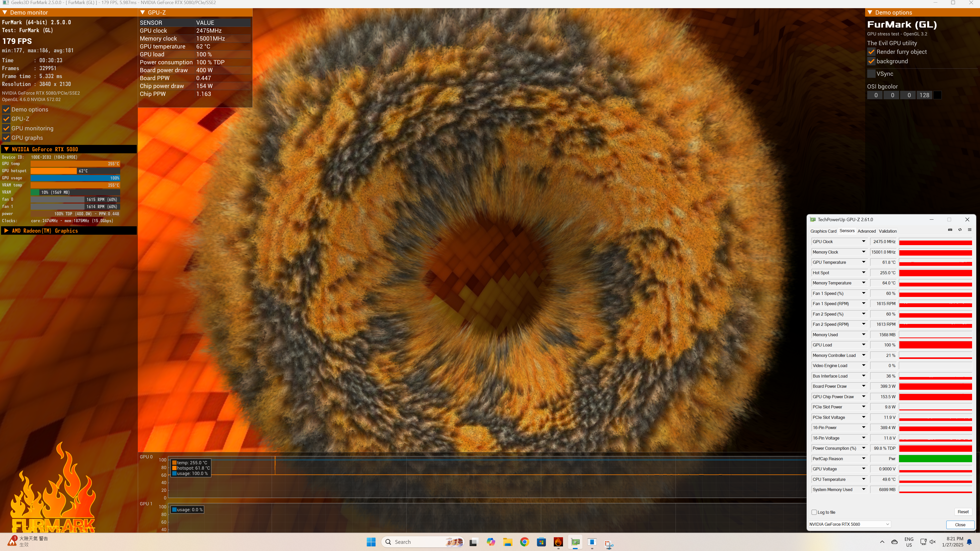Collapse the GPU-Z overlay panel
The width and height of the screenshot is (980, 551).
click(143, 12)
